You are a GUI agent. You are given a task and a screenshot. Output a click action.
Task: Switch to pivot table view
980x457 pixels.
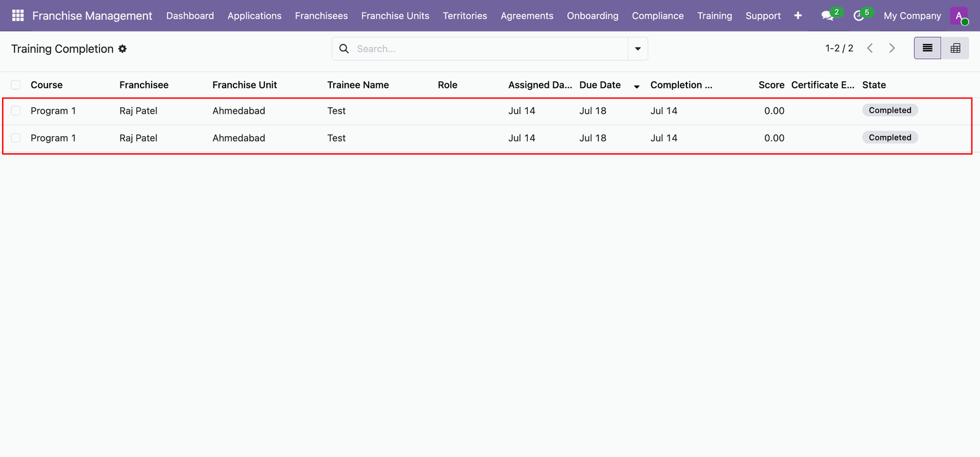[x=955, y=48]
